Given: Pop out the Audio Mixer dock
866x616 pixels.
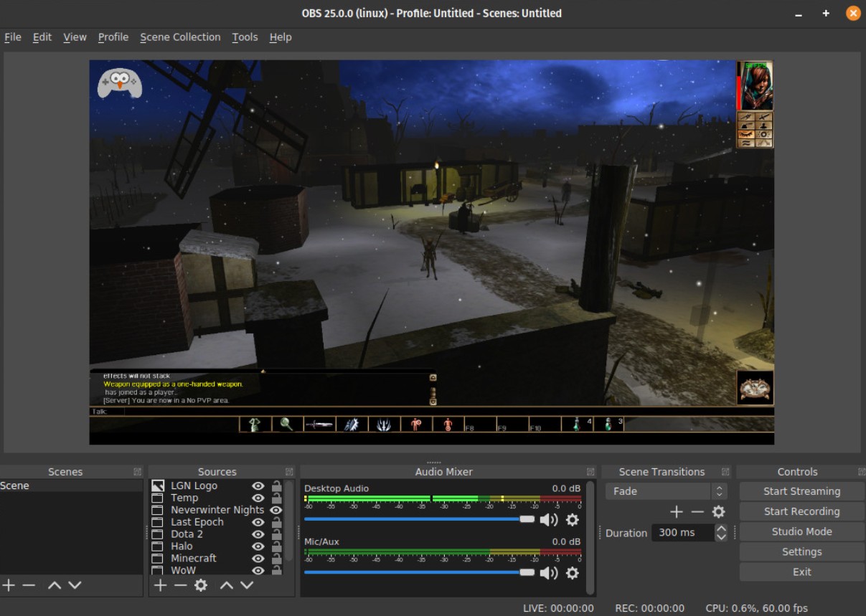Looking at the screenshot, I should [590, 472].
